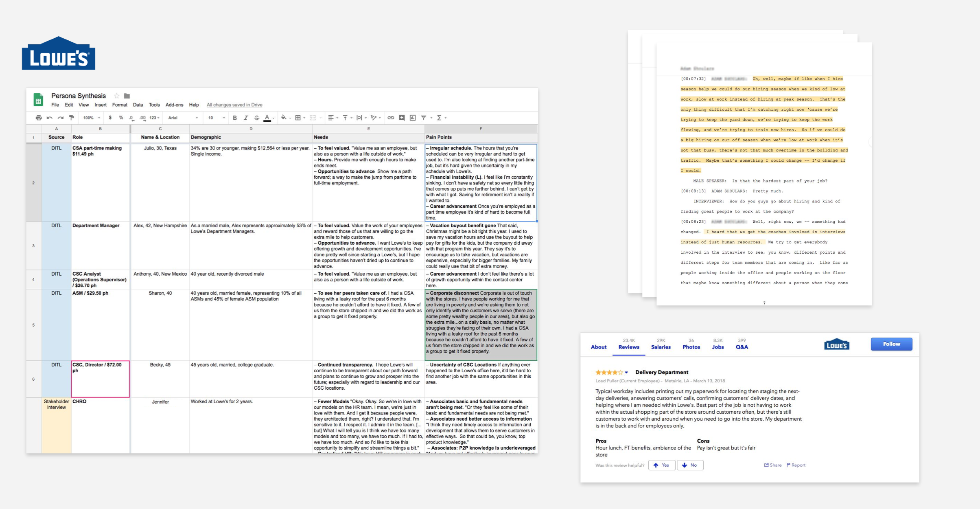
Task: Click the Filter funnel icon
Action: 424,118
